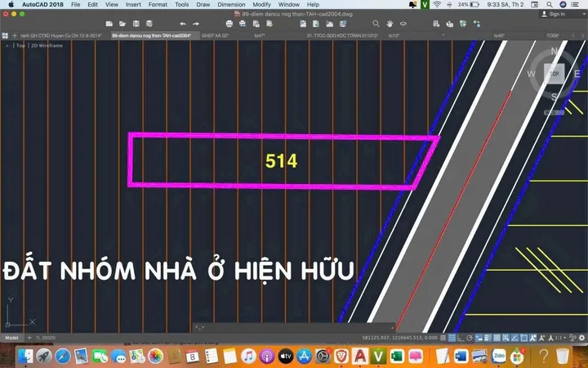This screenshot has width=588, height=368.
Task: Open Safari from the Dock
Action: pos(63,356)
